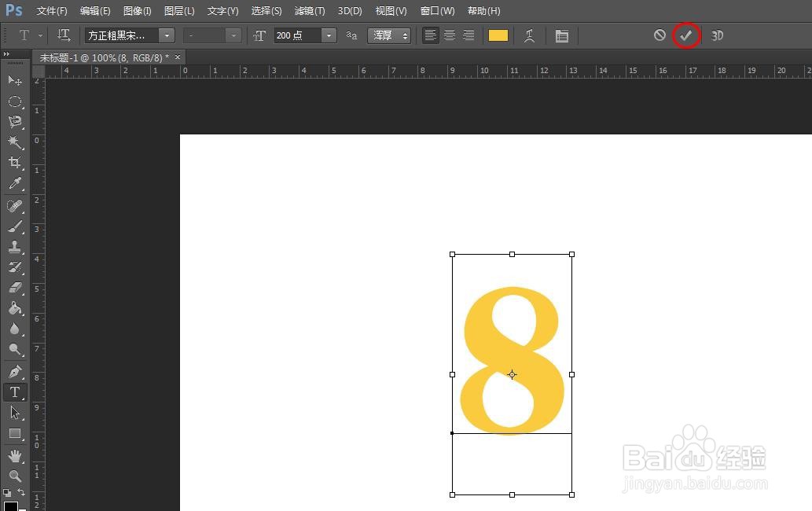Click the 3D text button
Image resolution: width=812 pixels, height=511 pixels.
(717, 35)
